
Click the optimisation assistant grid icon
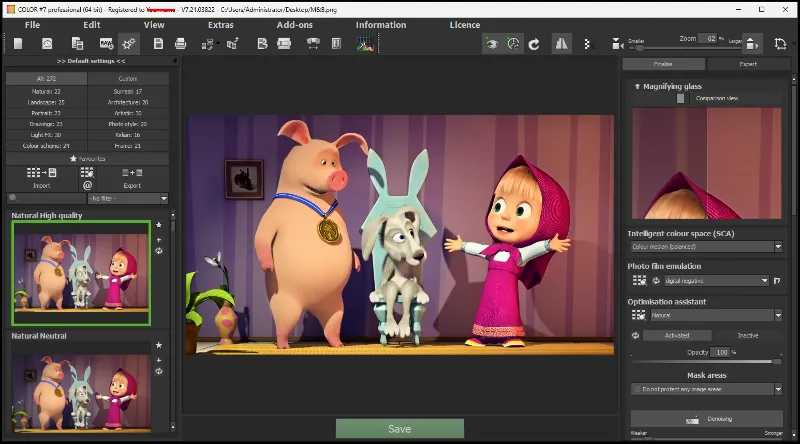[639, 315]
